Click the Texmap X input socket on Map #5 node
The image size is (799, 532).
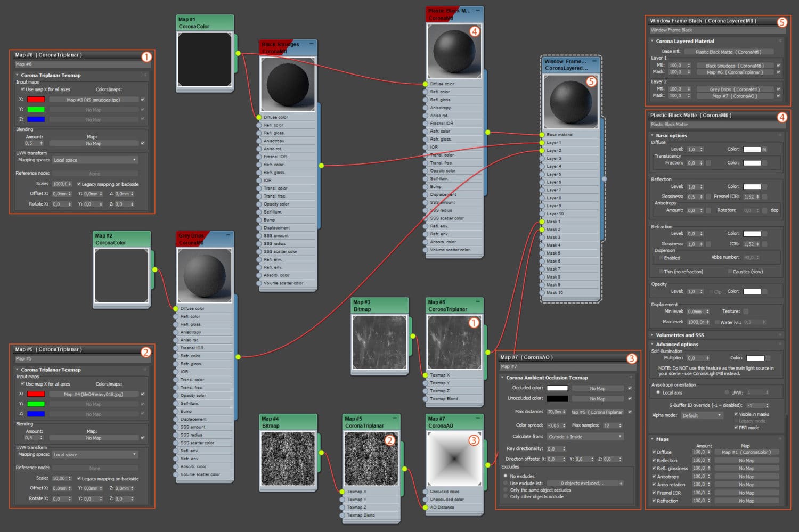click(x=343, y=492)
